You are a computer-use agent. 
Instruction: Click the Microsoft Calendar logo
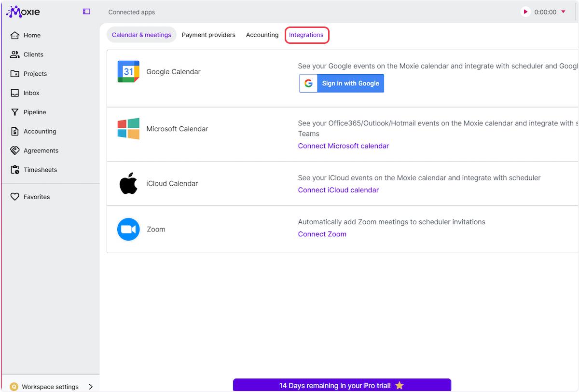(x=128, y=129)
